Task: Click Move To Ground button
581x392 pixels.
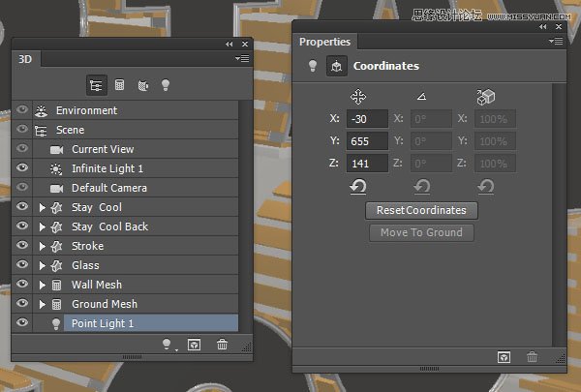Action: pos(421,232)
